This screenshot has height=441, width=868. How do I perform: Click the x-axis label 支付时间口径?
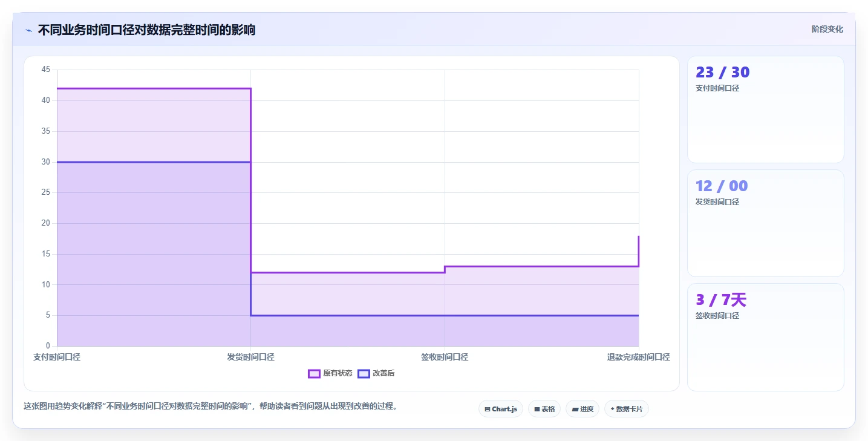click(57, 358)
